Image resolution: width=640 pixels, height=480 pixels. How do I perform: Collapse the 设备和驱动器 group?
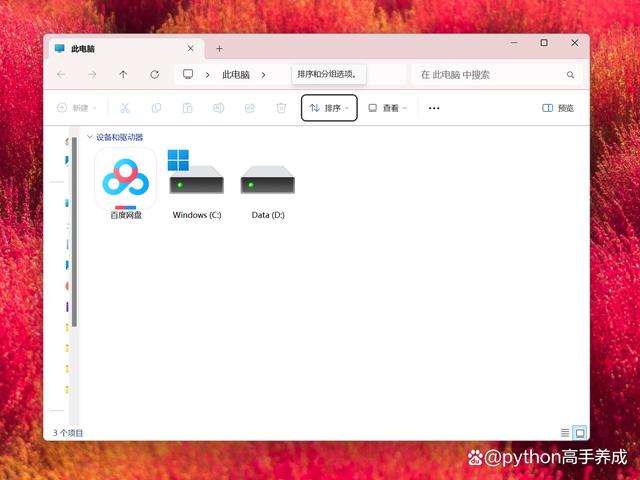tap(90, 137)
